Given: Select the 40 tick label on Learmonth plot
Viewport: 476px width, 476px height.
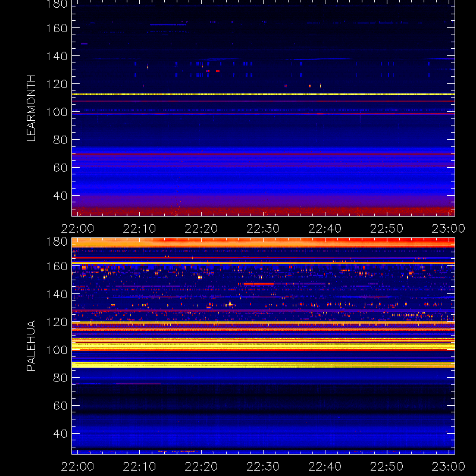Looking at the screenshot, I should click(60, 196).
